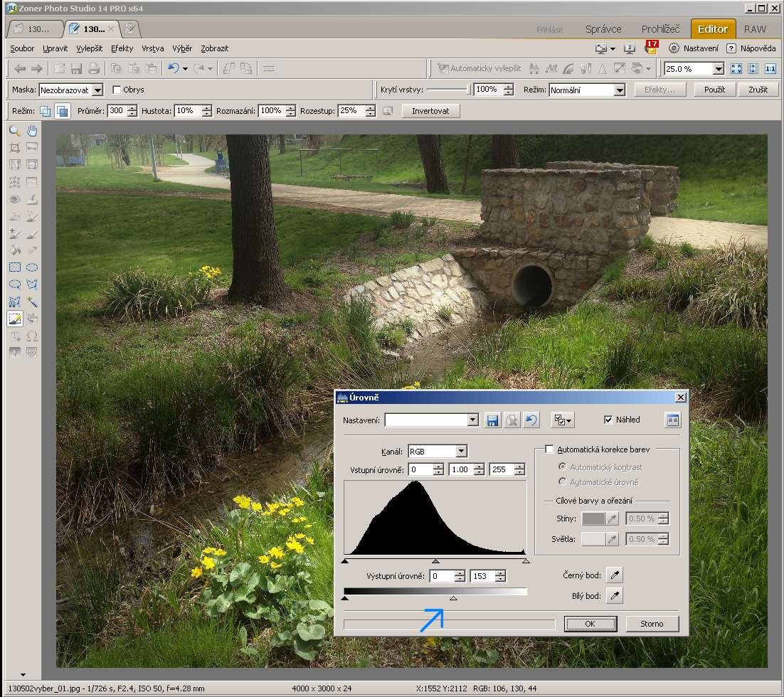Enable Automatická korekce barev checkbox
The width and height of the screenshot is (784, 697).
point(549,449)
